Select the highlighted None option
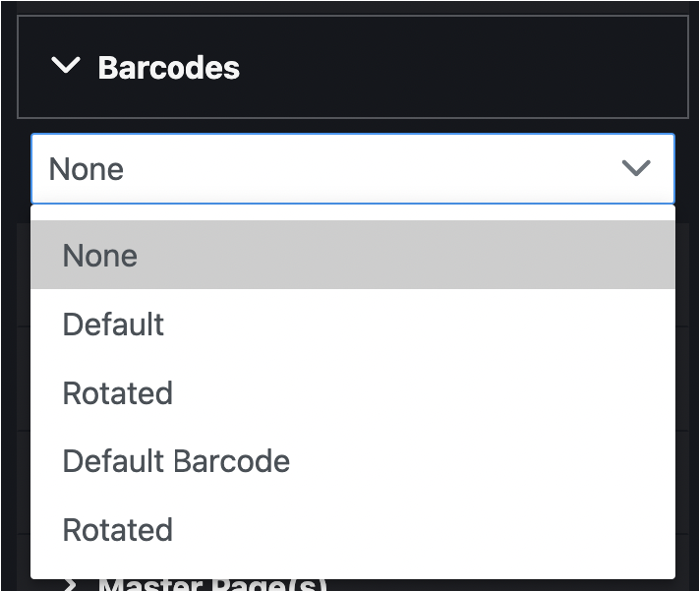This screenshot has width=700, height=592. click(x=352, y=256)
